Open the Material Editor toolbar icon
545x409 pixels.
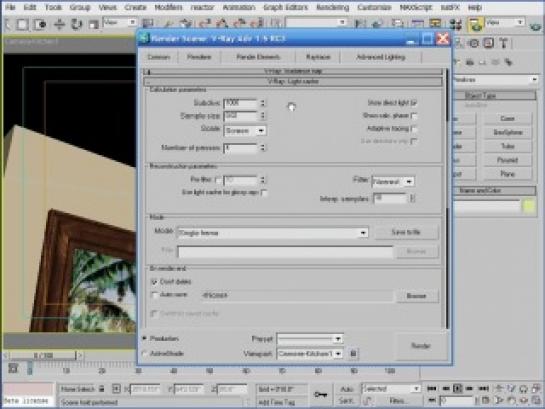[456, 24]
